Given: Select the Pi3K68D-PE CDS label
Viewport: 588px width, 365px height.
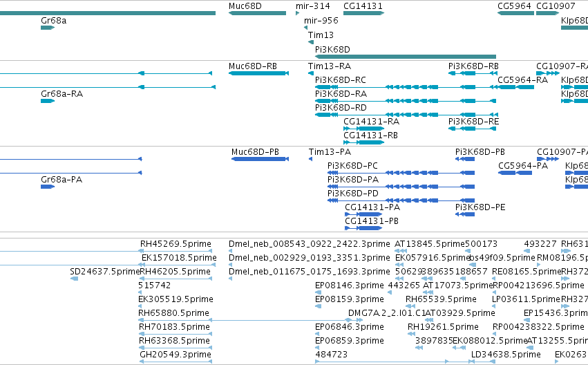Looking at the screenshot, I should (480, 207).
